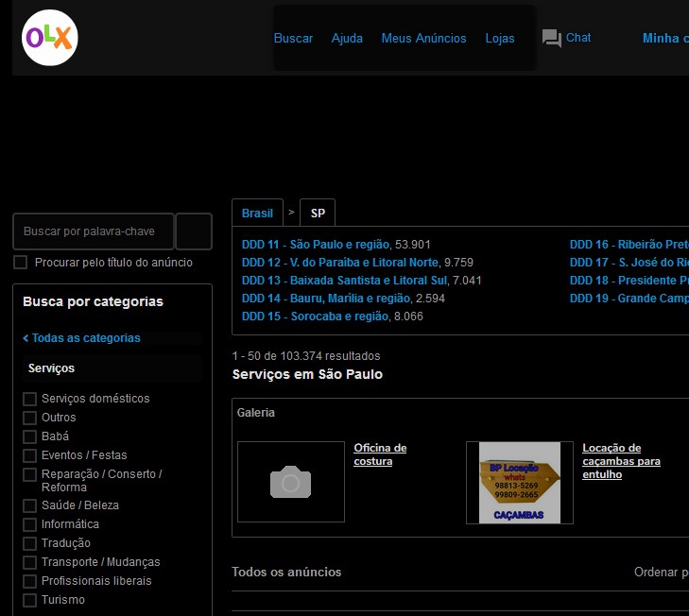Image resolution: width=689 pixels, height=616 pixels.
Task: Switch to the Brasil tab
Action: pos(257,214)
